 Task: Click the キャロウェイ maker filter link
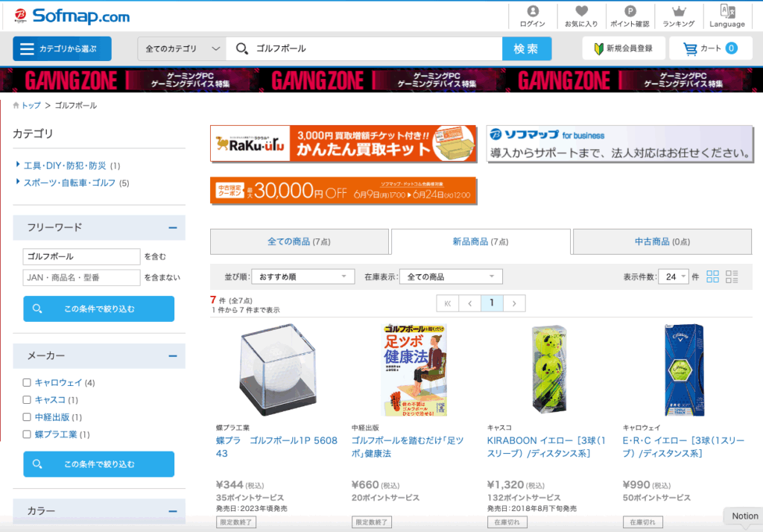(x=58, y=382)
